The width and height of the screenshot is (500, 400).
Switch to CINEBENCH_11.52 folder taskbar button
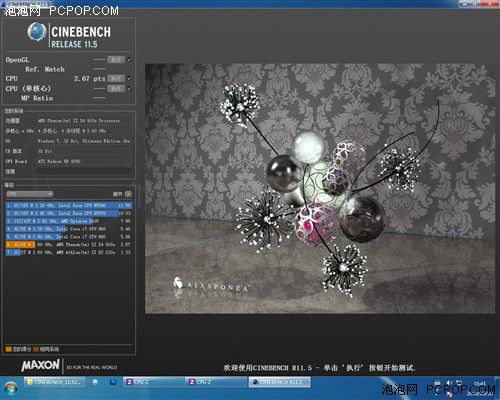54,382
